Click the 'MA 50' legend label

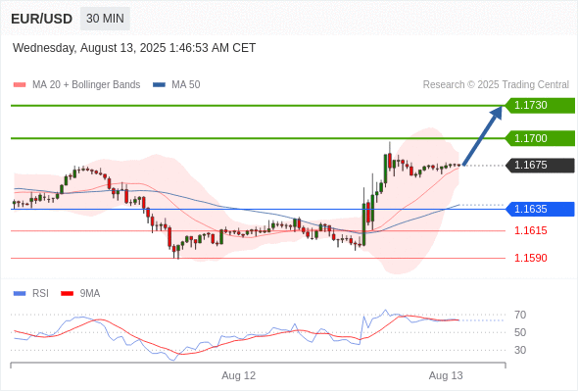(x=186, y=85)
